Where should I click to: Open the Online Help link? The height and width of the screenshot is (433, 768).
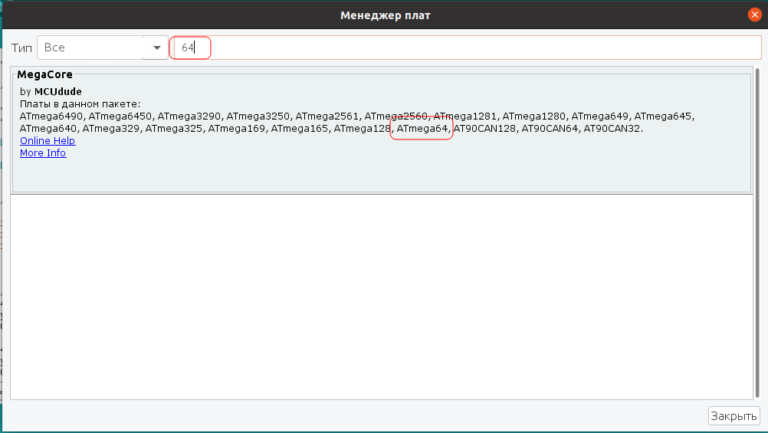point(47,141)
